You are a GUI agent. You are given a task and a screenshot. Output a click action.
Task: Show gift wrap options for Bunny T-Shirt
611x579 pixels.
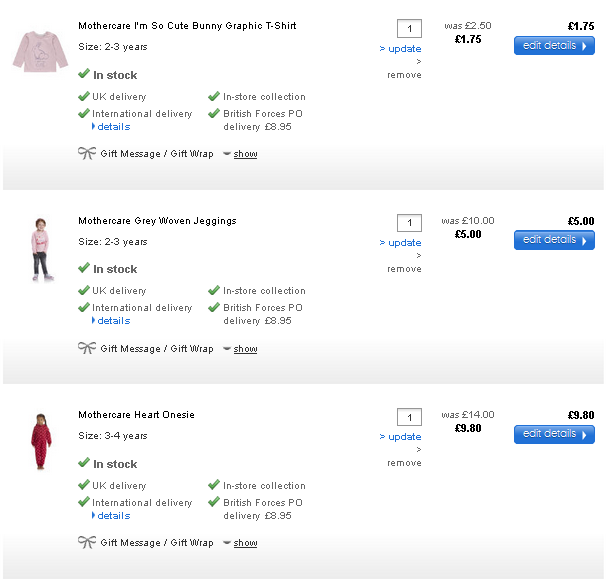coord(245,154)
